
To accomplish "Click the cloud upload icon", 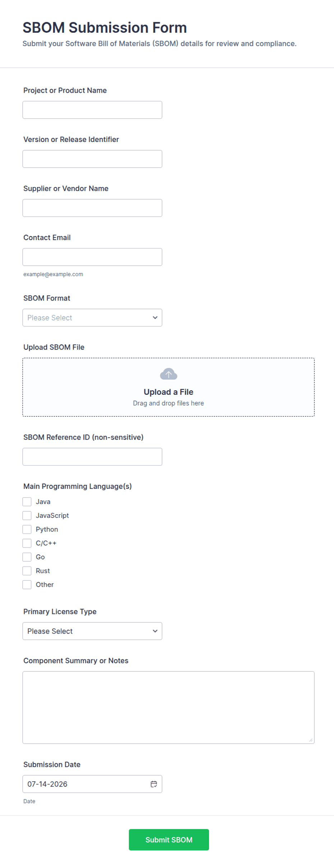I will [168, 374].
